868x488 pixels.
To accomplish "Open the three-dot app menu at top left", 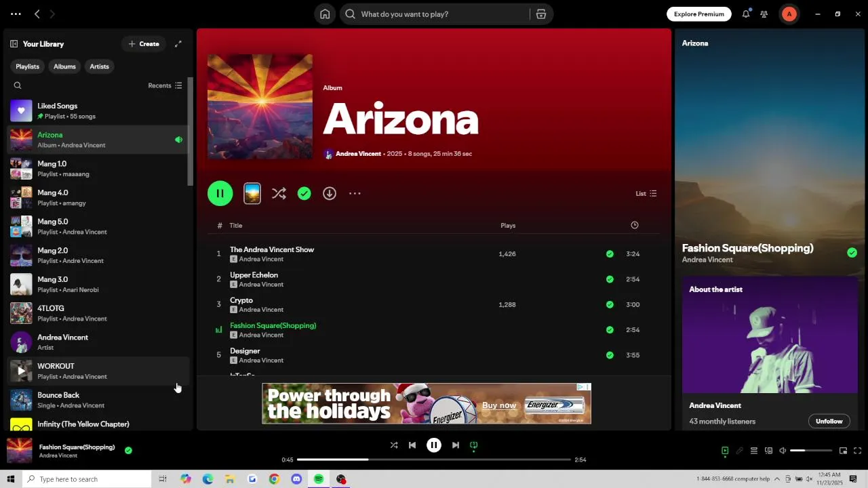I will click(16, 14).
